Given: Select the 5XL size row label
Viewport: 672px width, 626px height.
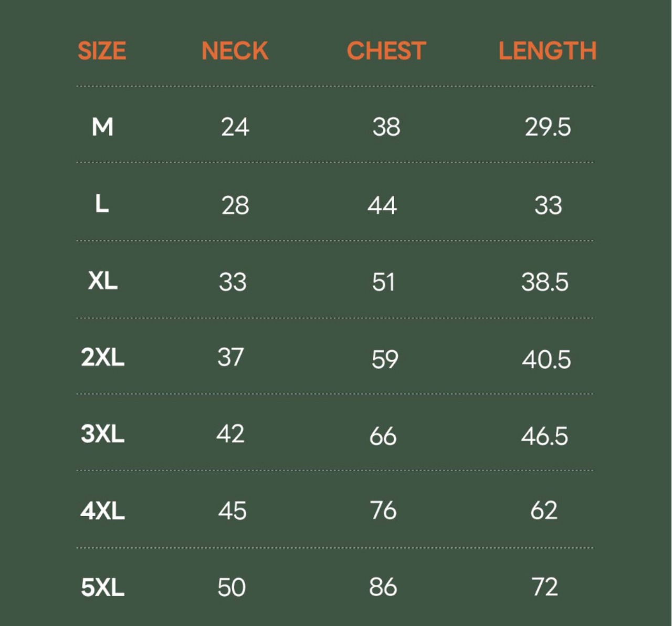Looking at the screenshot, I should point(103,587).
